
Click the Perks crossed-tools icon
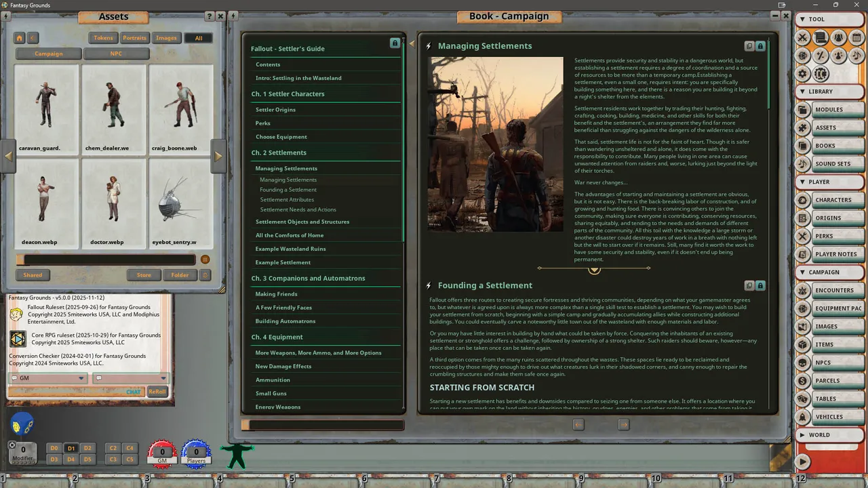pos(803,236)
